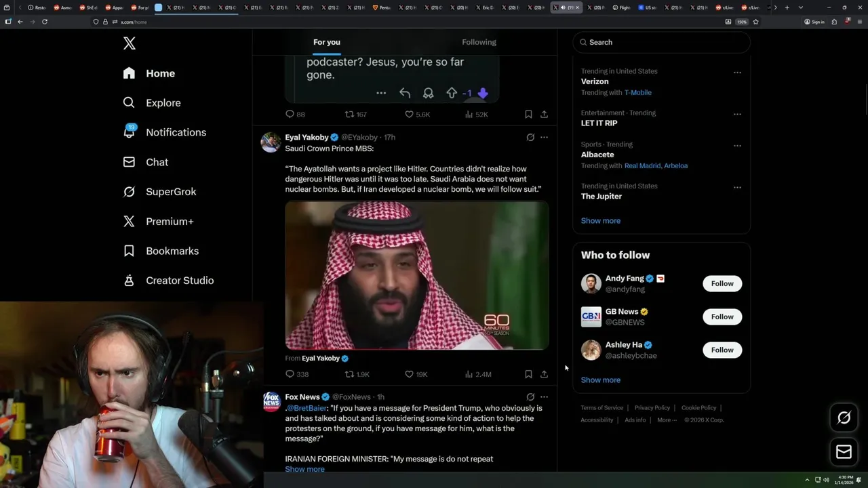View top post analytics 52K
The width and height of the screenshot is (868, 488).
tap(476, 115)
